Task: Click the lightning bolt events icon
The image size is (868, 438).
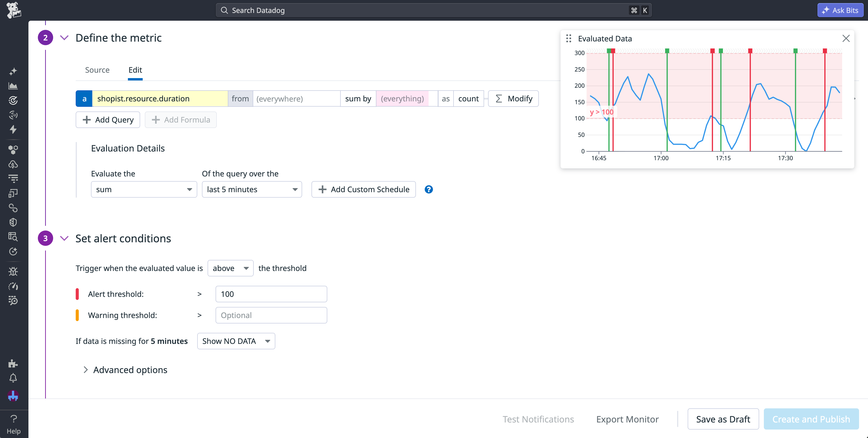Action: (x=13, y=129)
